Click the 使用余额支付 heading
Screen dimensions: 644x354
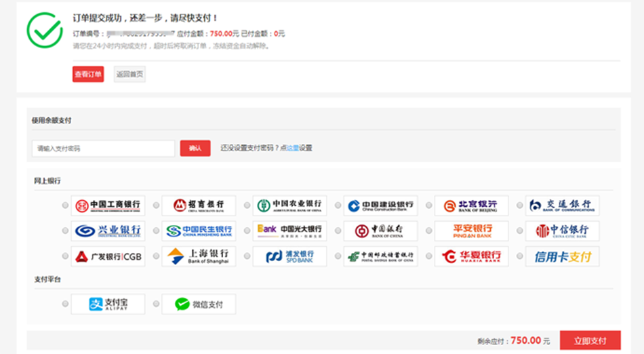pos(52,120)
